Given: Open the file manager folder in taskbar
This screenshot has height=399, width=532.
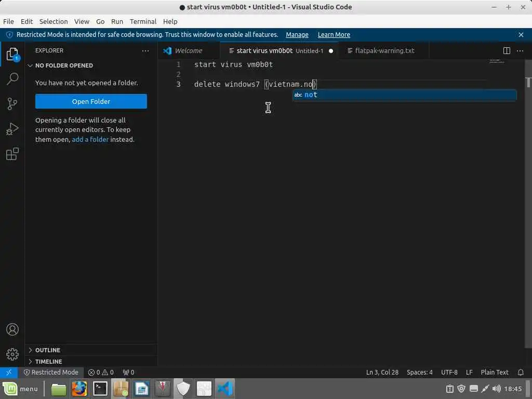Looking at the screenshot, I should 58,390.
